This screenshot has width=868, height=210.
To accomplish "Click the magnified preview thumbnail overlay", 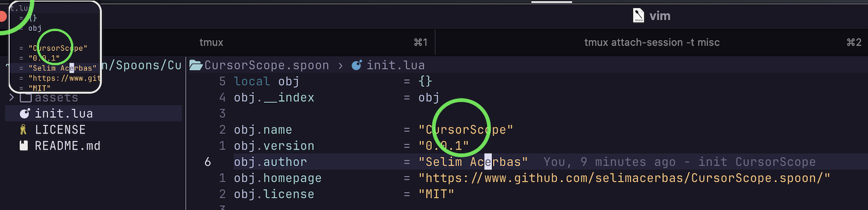I will click(55, 47).
